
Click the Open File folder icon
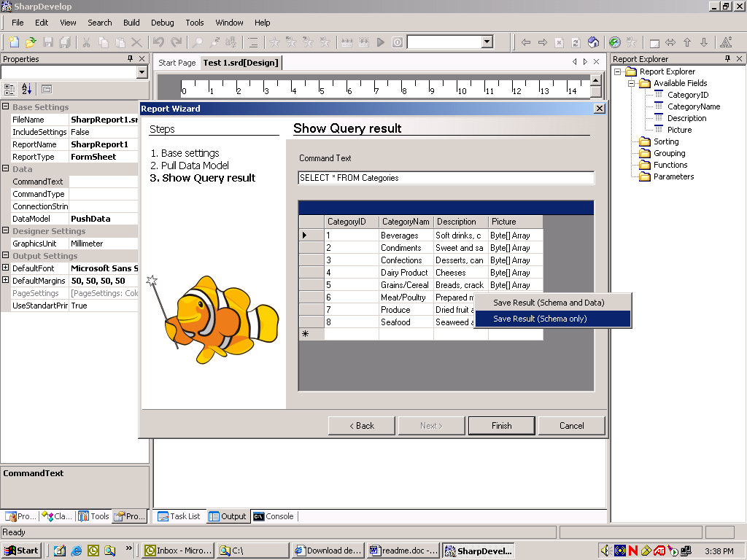(31, 42)
